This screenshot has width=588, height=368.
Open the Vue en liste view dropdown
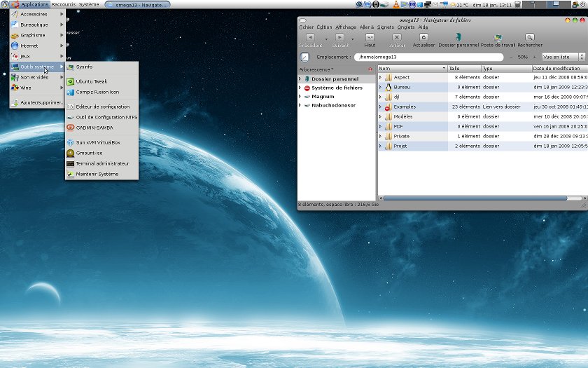click(x=563, y=57)
